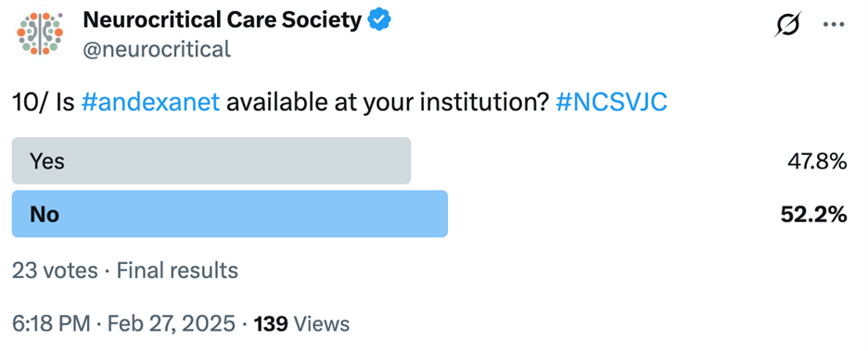Select the gray Yes poll bar
The image size is (868, 351).
211,161
